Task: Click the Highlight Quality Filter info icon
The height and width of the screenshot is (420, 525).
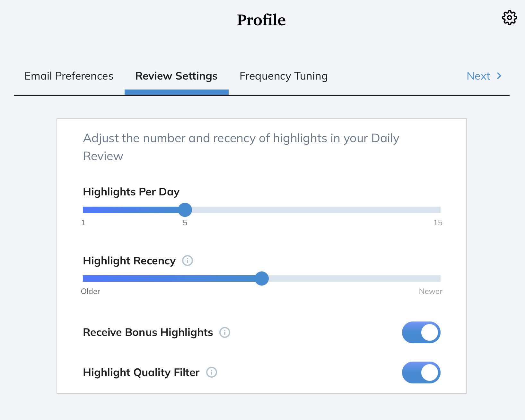Action: point(212,372)
